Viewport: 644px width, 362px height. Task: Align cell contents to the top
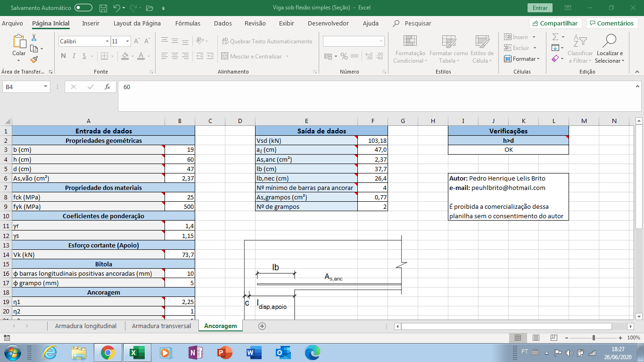point(165,41)
